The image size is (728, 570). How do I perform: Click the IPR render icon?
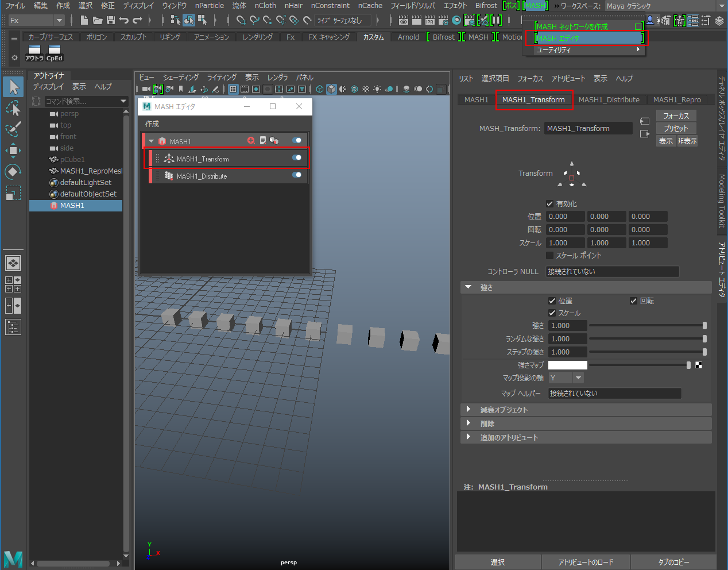click(429, 20)
